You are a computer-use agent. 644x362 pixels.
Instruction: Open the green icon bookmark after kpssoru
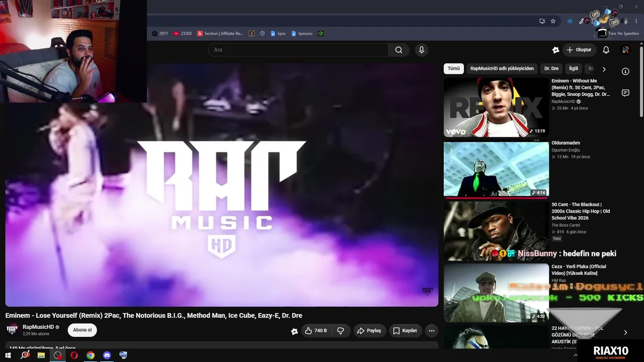tap(320, 34)
